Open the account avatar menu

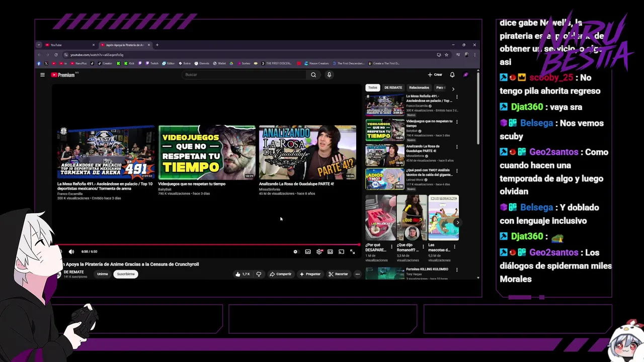pos(465,75)
